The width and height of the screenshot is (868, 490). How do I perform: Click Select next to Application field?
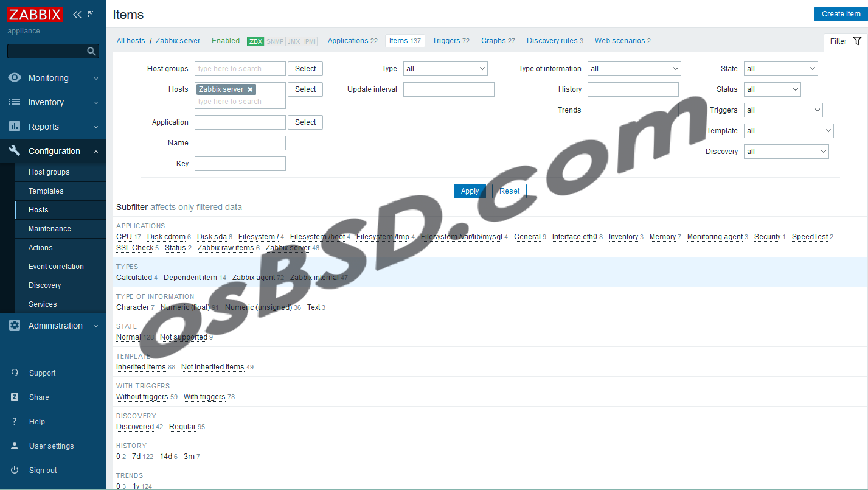tap(305, 122)
